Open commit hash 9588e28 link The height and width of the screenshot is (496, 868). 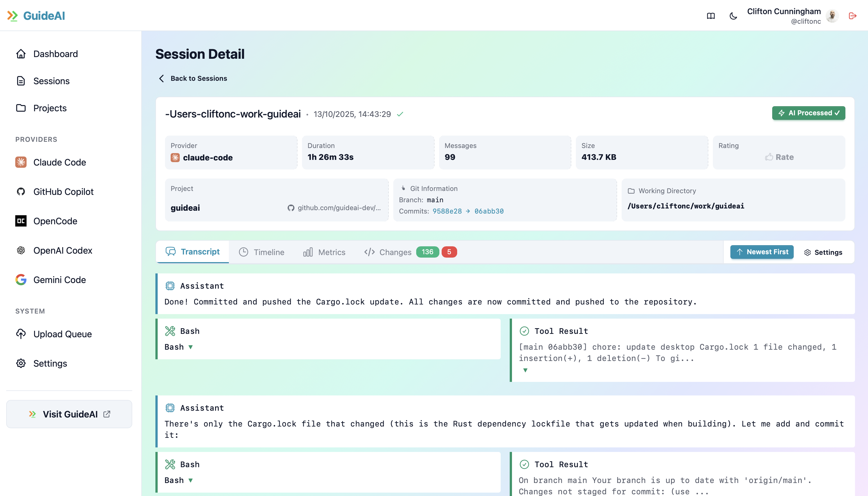[447, 211]
